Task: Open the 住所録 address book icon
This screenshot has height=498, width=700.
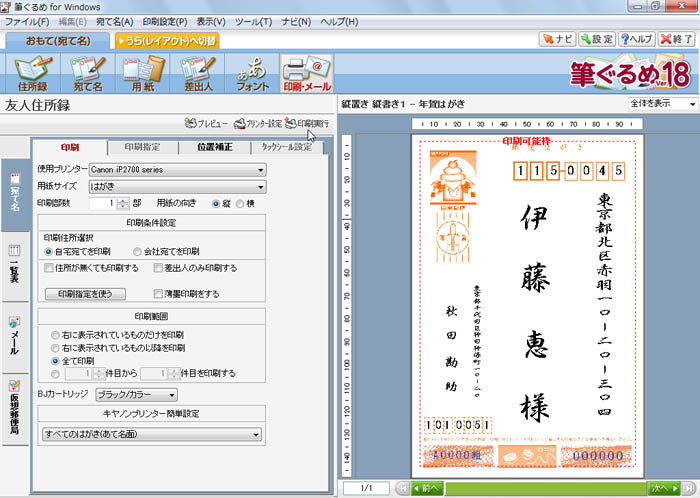Action: (x=32, y=74)
